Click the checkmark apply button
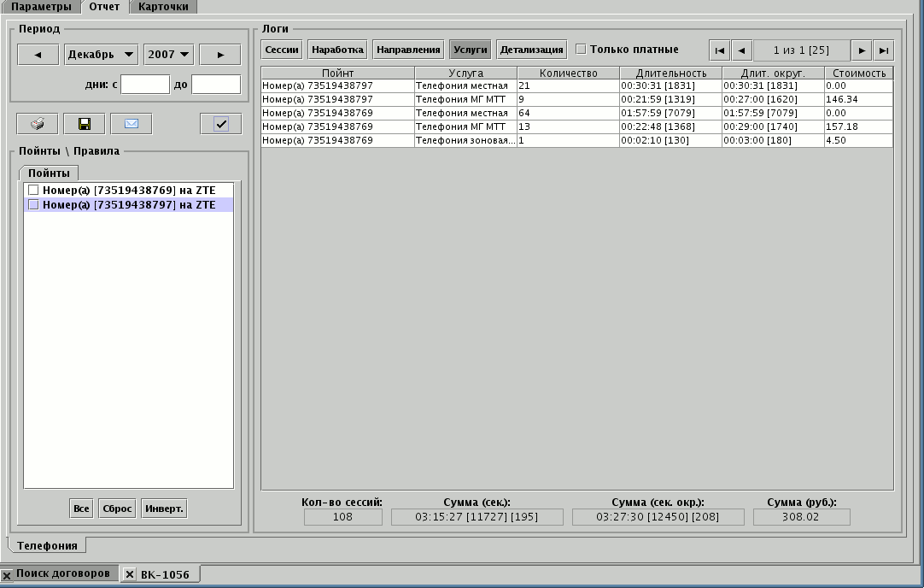Image resolution: width=924 pixels, height=588 pixels. tap(220, 124)
